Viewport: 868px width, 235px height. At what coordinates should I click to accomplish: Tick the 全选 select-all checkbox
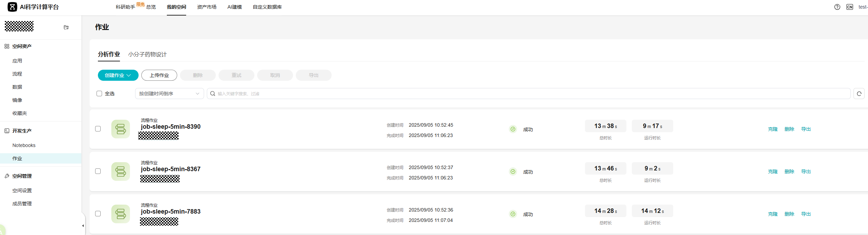tap(99, 94)
